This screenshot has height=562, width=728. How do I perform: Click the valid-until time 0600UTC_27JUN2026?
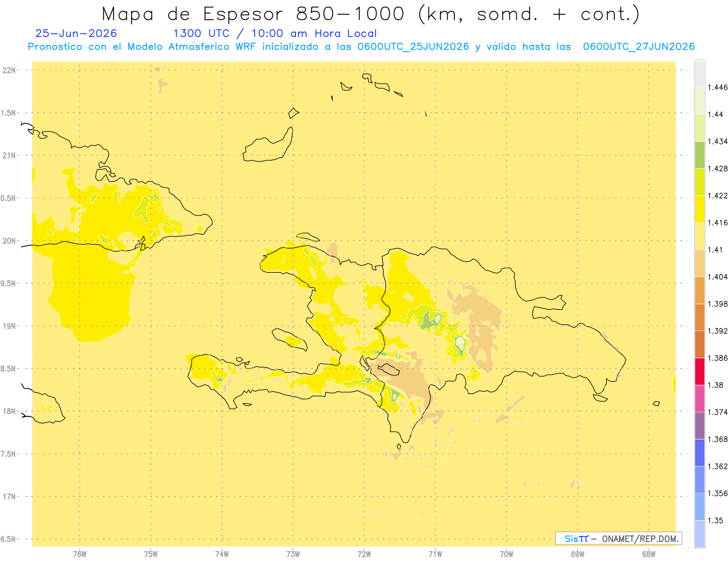639,47
